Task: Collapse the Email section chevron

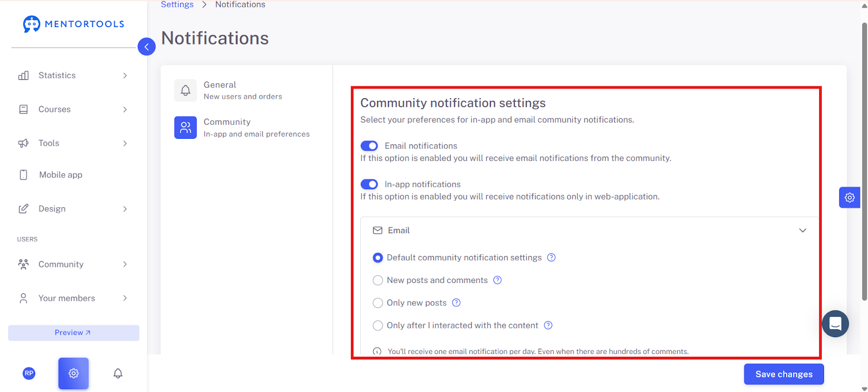Action: pos(802,230)
